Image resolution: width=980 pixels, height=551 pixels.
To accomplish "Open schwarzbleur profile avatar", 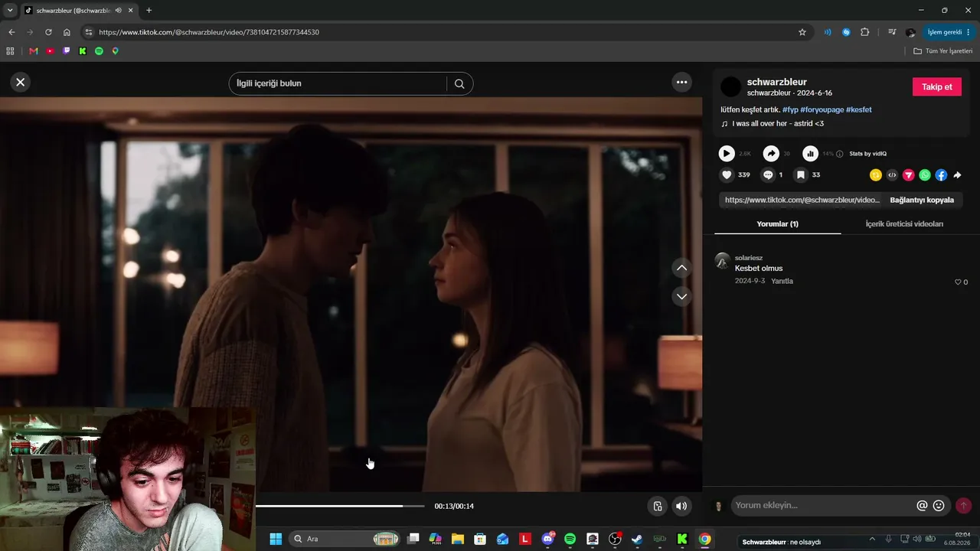I will click(731, 86).
